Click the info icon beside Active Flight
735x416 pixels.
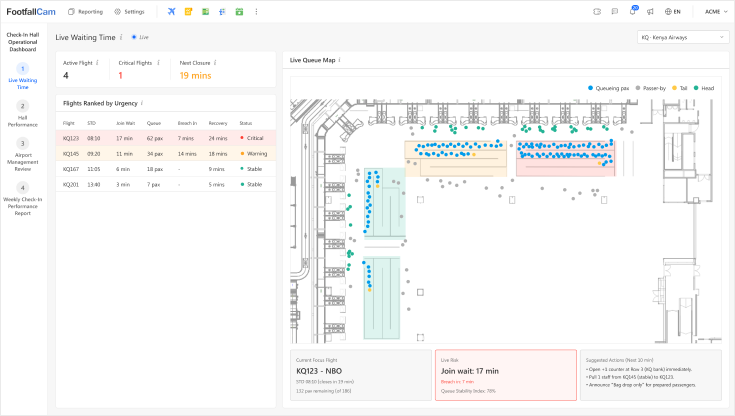97,62
